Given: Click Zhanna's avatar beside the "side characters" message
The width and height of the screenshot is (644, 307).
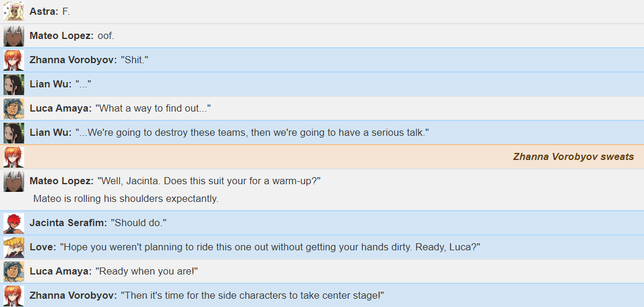Looking at the screenshot, I should click(14, 296).
